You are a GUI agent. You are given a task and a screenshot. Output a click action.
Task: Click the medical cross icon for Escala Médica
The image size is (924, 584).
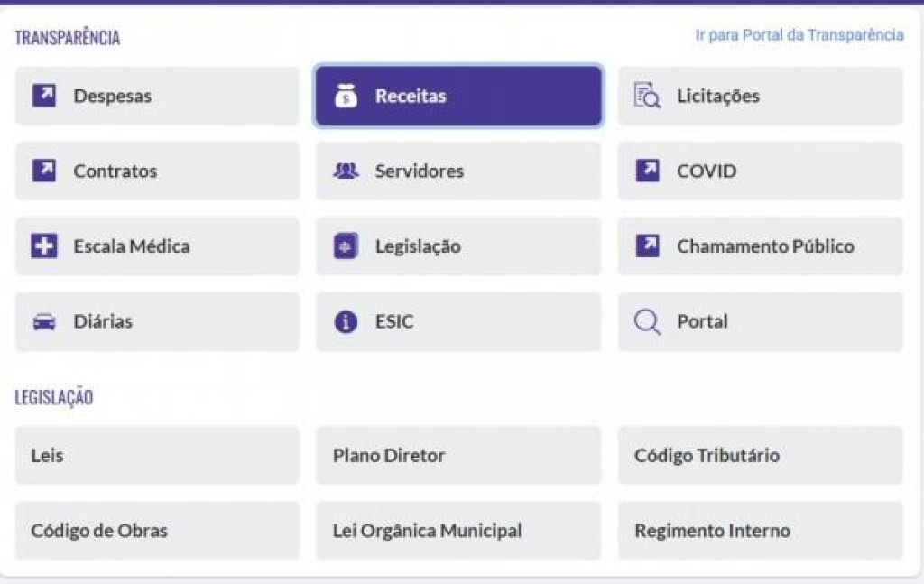tap(44, 246)
